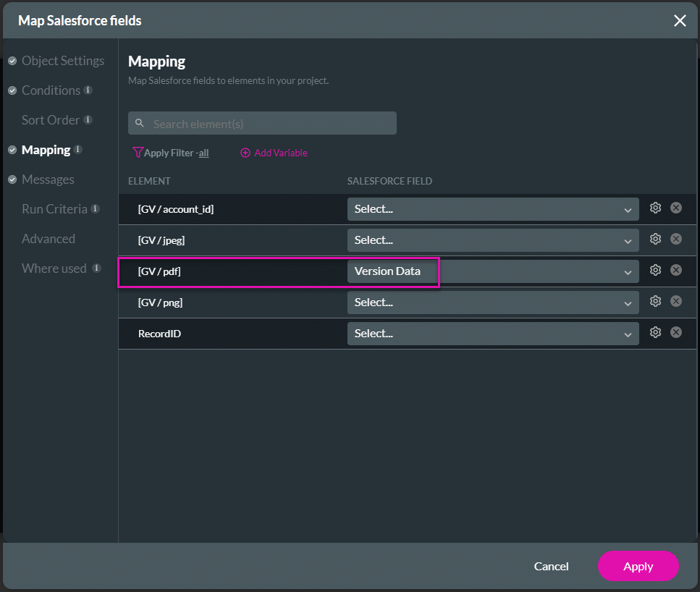The height and width of the screenshot is (592, 700).
Task: Open gear settings for the RecordID row
Action: click(655, 332)
